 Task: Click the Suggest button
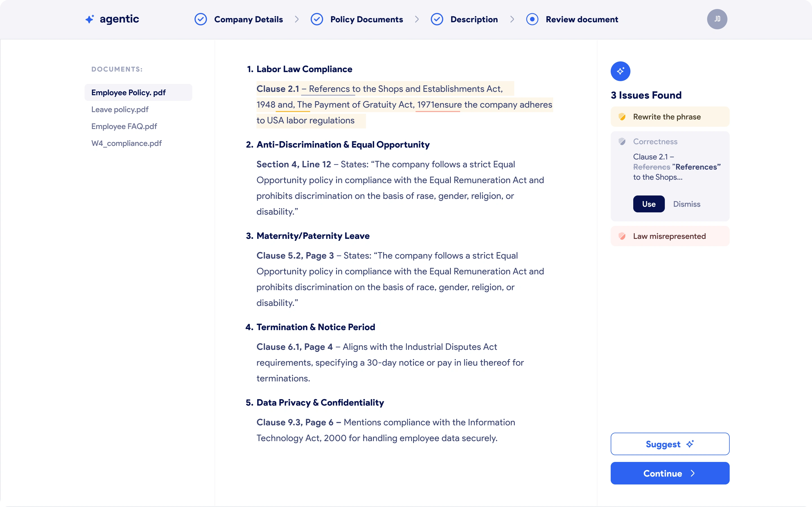click(x=670, y=444)
